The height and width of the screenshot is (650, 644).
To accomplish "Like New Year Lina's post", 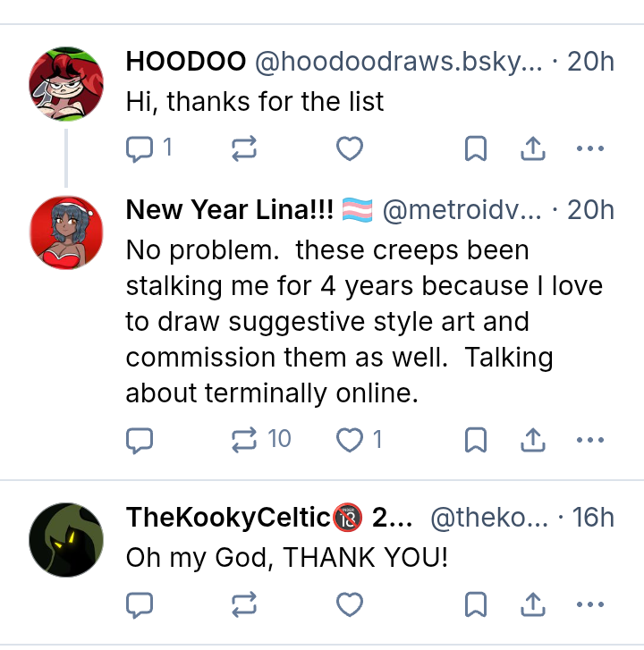I will coord(349,439).
